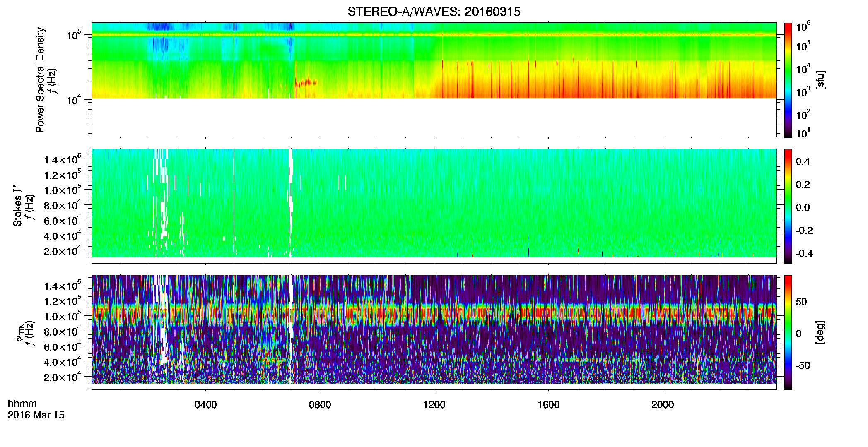The width and height of the screenshot is (868, 447).
Task: Click the phi RTN angle colorbar
Action: (788, 332)
